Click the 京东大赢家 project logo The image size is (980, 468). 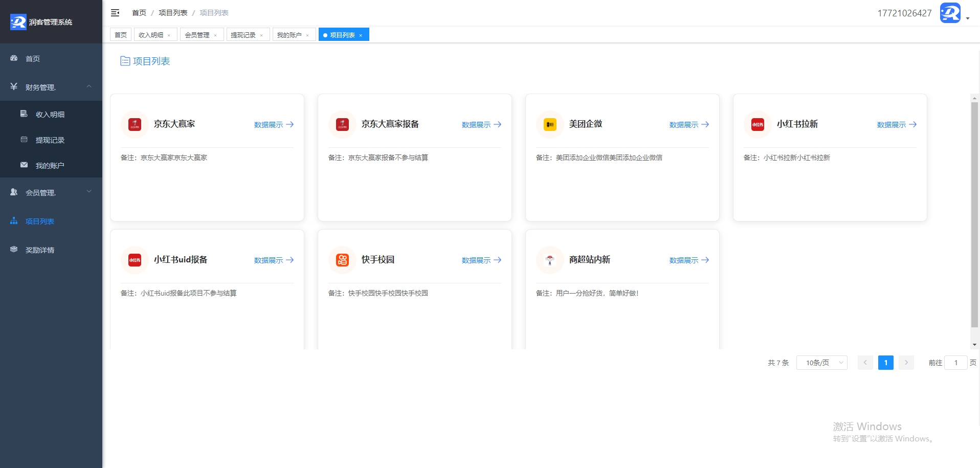pos(135,124)
